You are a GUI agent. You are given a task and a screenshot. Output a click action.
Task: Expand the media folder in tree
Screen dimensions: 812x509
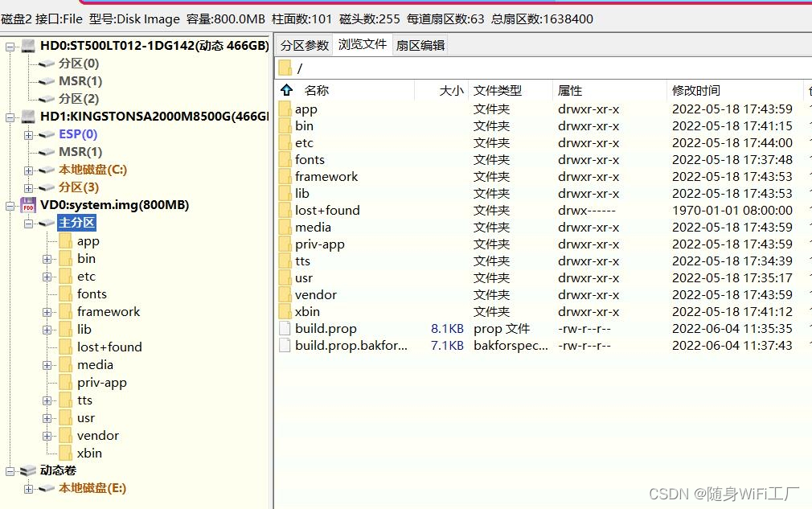tap(47, 366)
